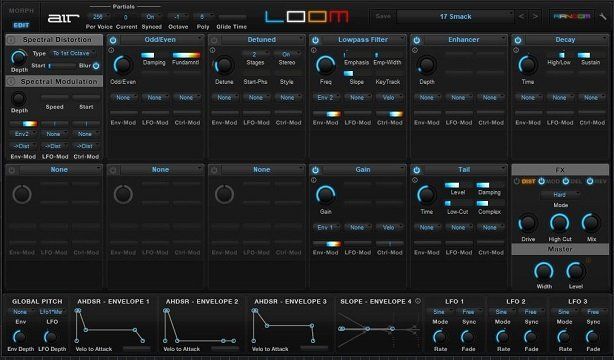Click the Master Level knob
The width and height of the screenshot is (614, 360).
(x=576, y=271)
